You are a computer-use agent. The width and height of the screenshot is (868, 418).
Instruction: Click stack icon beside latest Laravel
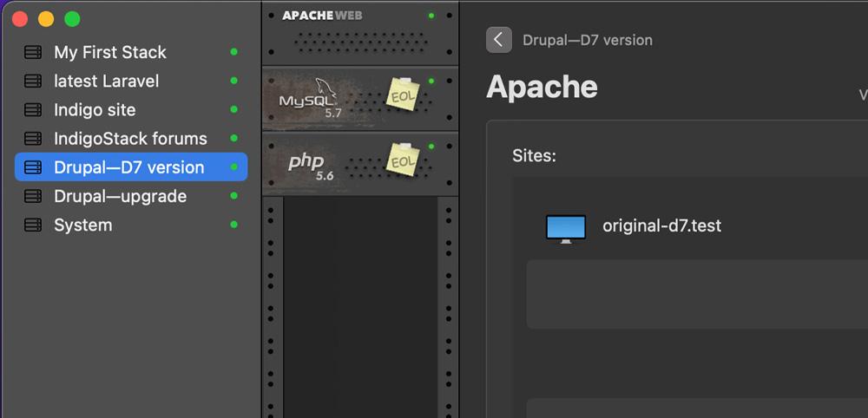click(33, 82)
